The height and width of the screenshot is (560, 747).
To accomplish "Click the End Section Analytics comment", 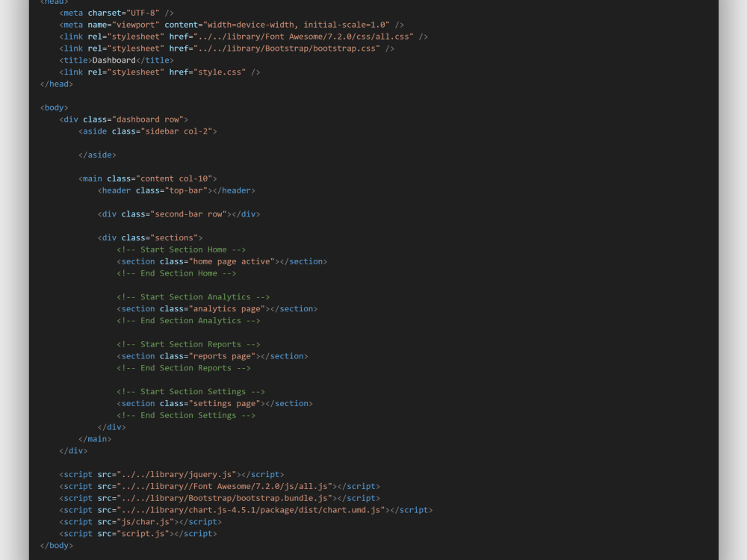I will (x=188, y=321).
